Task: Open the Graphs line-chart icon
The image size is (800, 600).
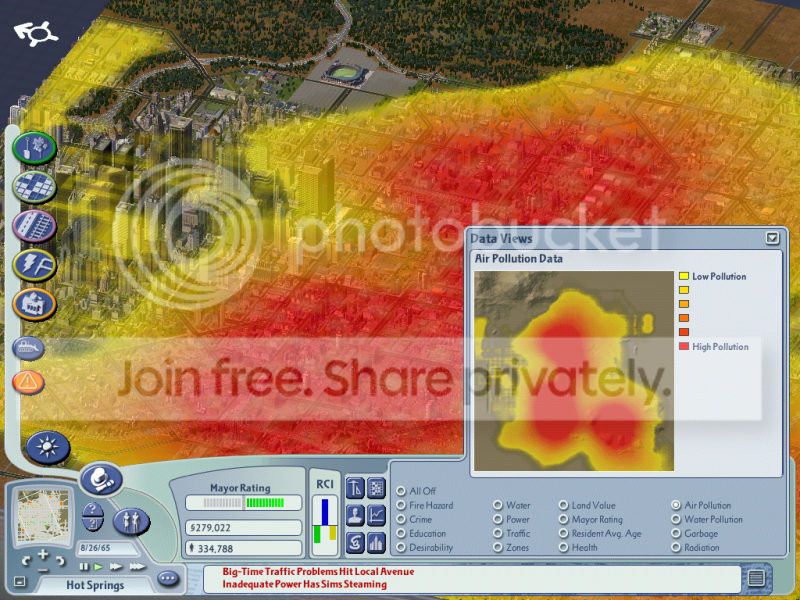Action: coord(376,515)
